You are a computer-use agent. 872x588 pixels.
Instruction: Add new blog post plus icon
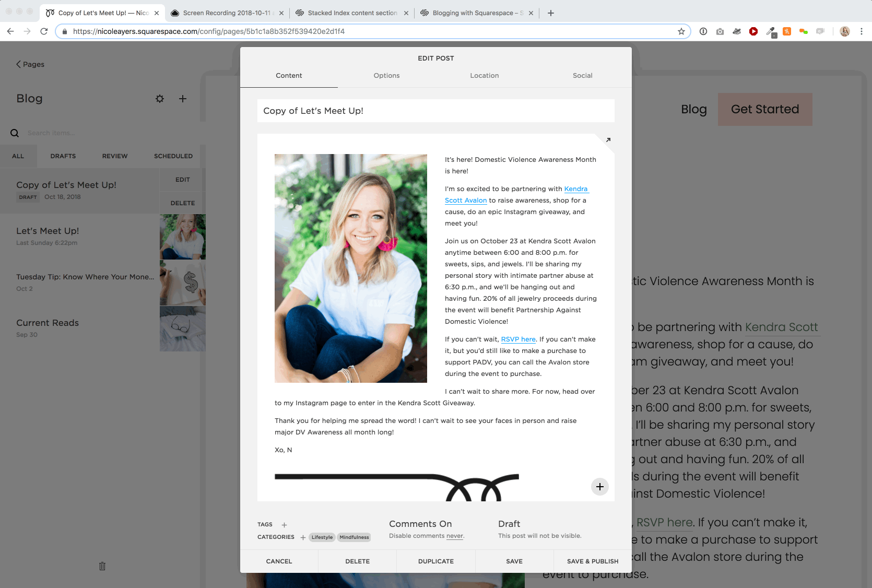click(x=183, y=99)
